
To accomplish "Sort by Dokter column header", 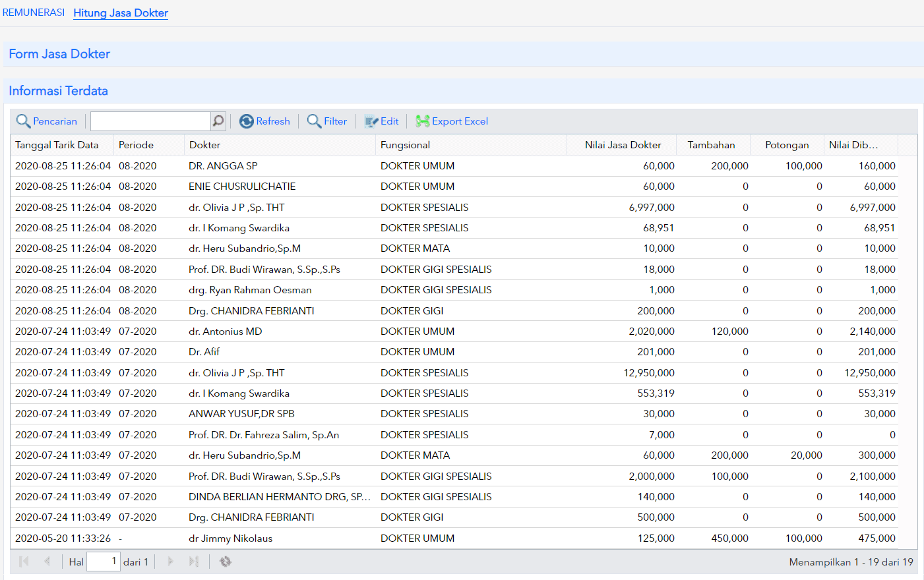I will pos(280,145).
